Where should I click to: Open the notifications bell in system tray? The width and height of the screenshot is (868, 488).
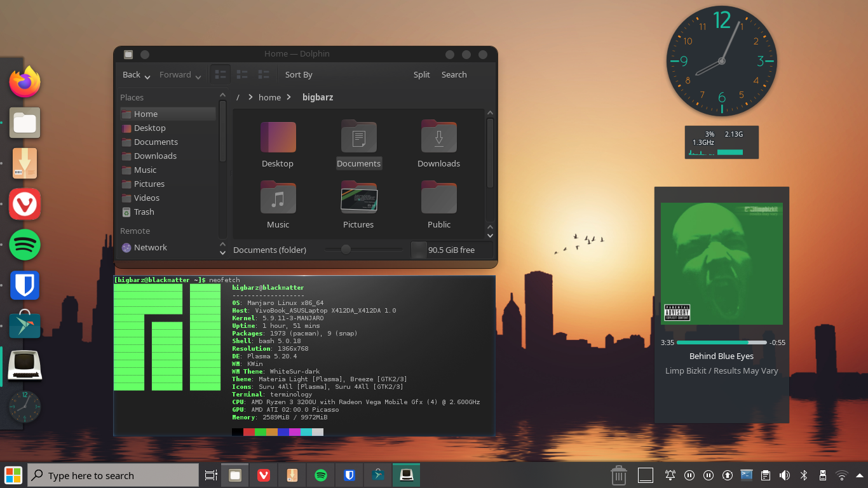(x=670, y=475)
